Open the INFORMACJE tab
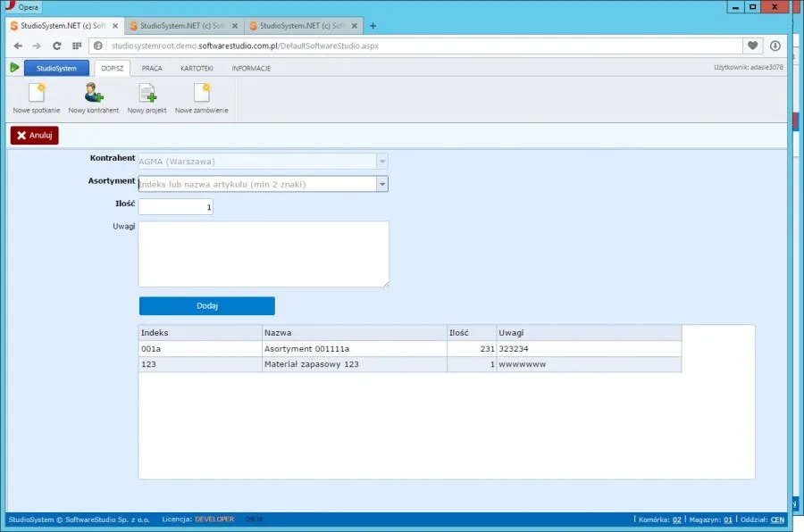 click(x=251, y=68)
